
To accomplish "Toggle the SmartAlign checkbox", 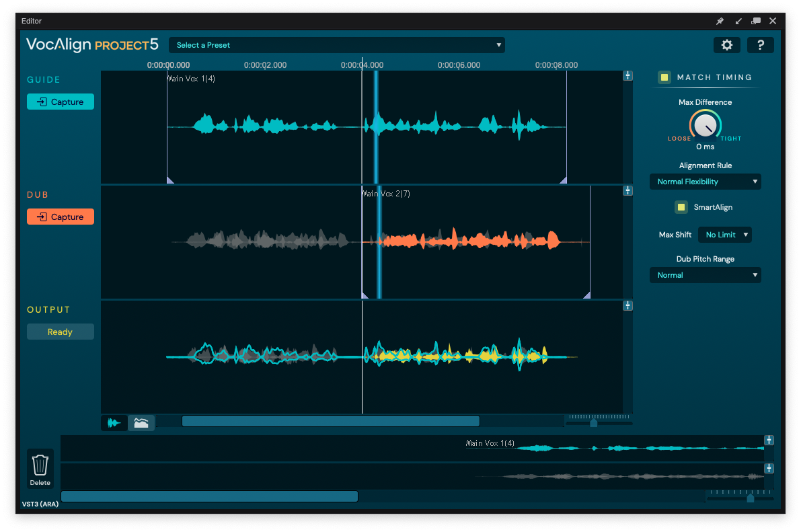I will 681,207.
